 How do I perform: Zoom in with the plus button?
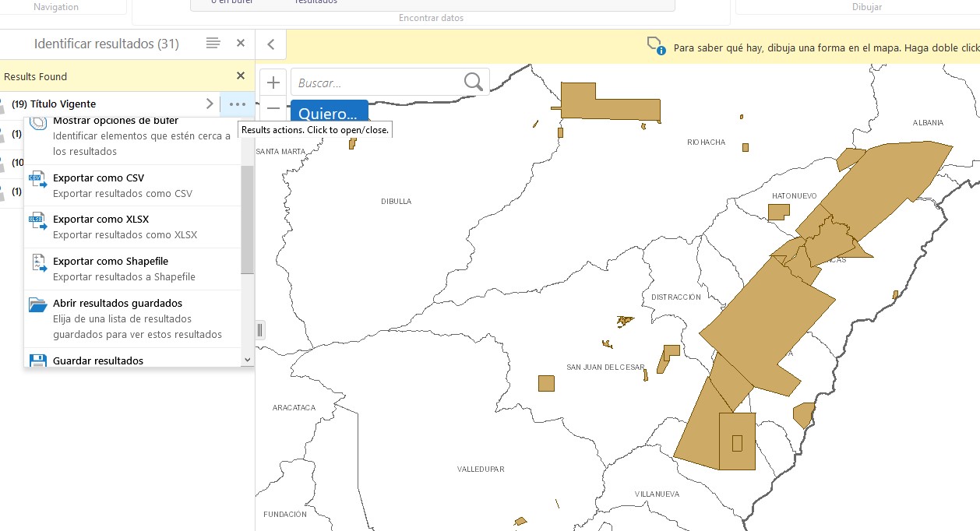(x=273, y=83)
